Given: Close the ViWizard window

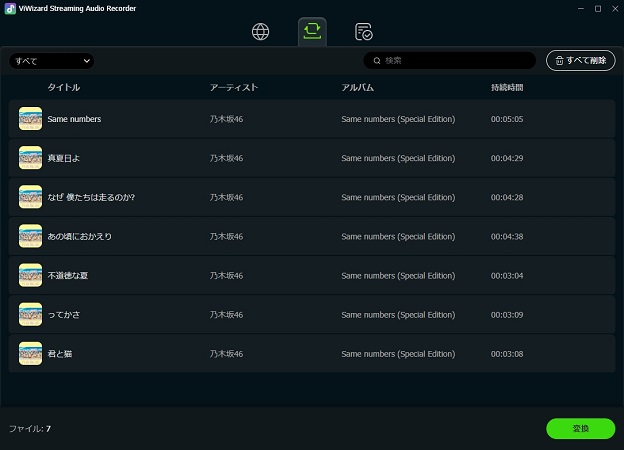Looking at the screenshot, I should (615, 8).
